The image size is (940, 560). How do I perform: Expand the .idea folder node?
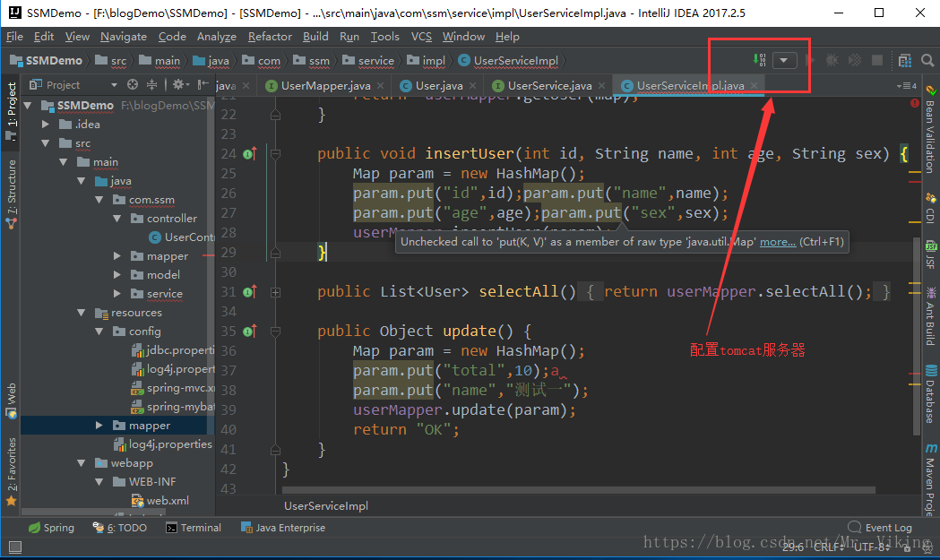point(46,125)
